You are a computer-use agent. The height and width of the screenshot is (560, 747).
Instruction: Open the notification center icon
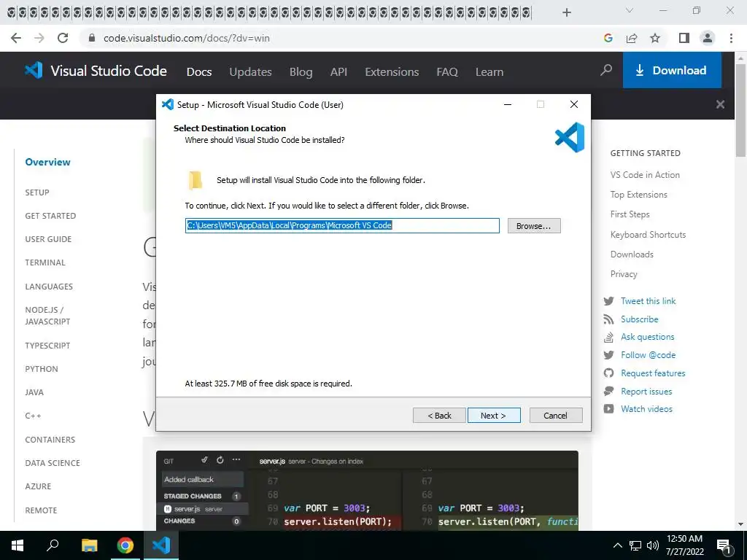coord(723,547)
